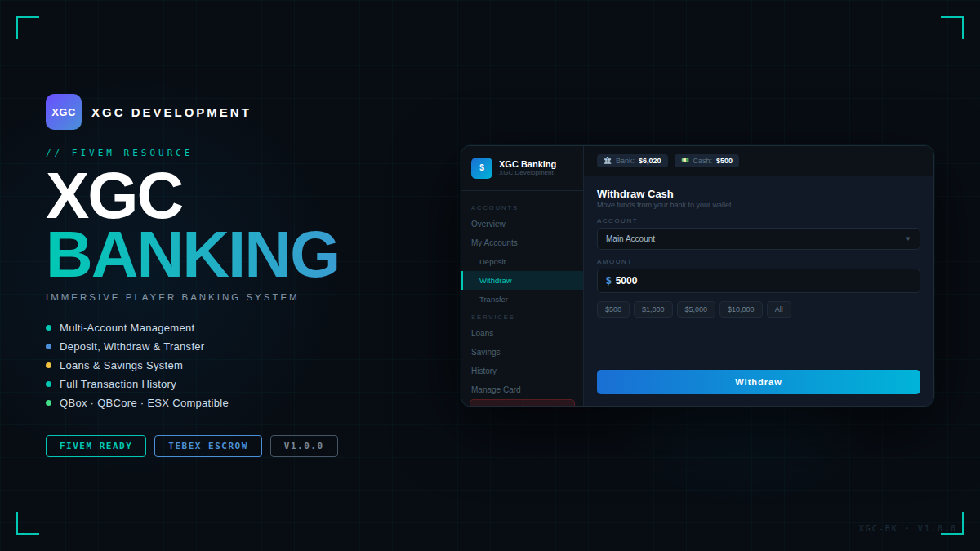The image size is (980, 551).
Task: Click 'Move funds from your bank to your wallet'
Action: tap(664, 205)
